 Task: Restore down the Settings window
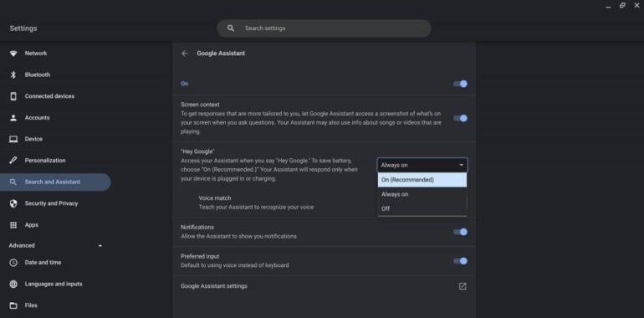click(x=622, y=5)
